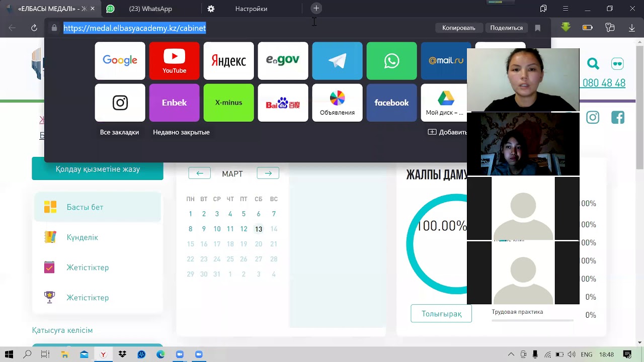Click the ENG language indicator
This screenshot has height=362, width=644.
(586, 354)
